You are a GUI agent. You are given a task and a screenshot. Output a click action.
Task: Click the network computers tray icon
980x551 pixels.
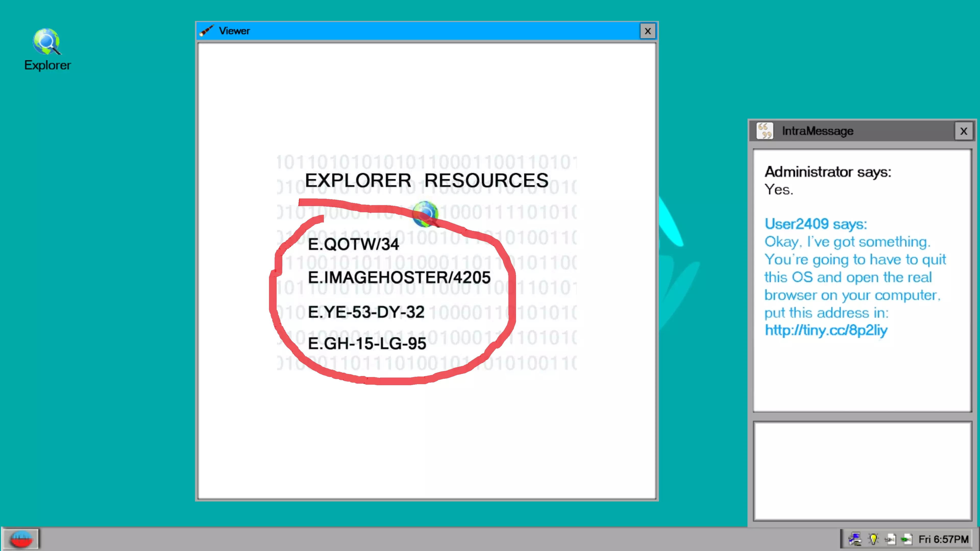point(855,539)
